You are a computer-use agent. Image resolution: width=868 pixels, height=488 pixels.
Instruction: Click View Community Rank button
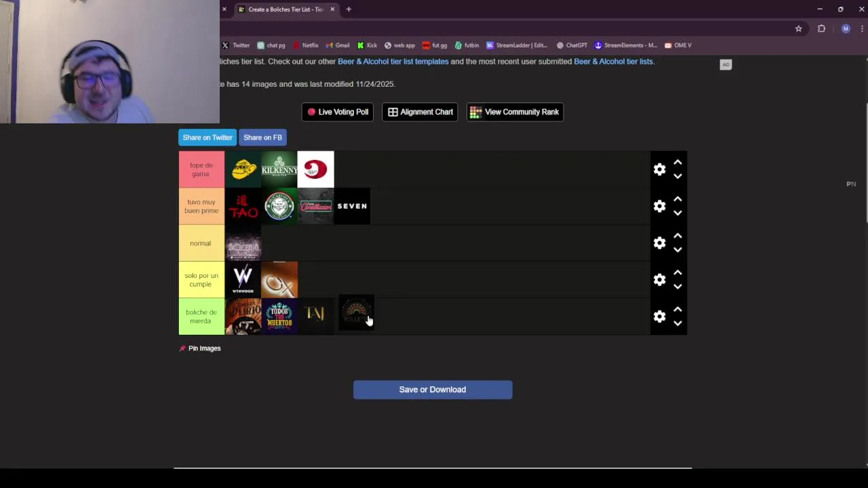pos(515,112)
